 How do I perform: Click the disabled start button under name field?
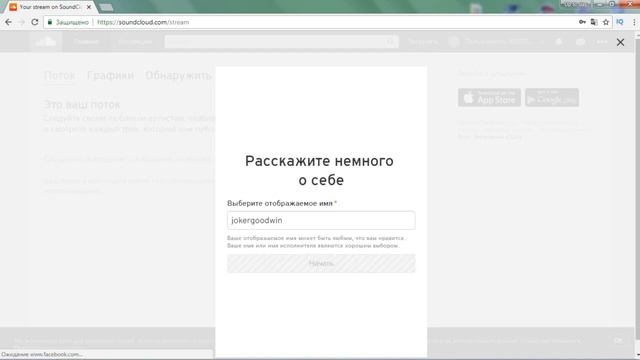321,263
